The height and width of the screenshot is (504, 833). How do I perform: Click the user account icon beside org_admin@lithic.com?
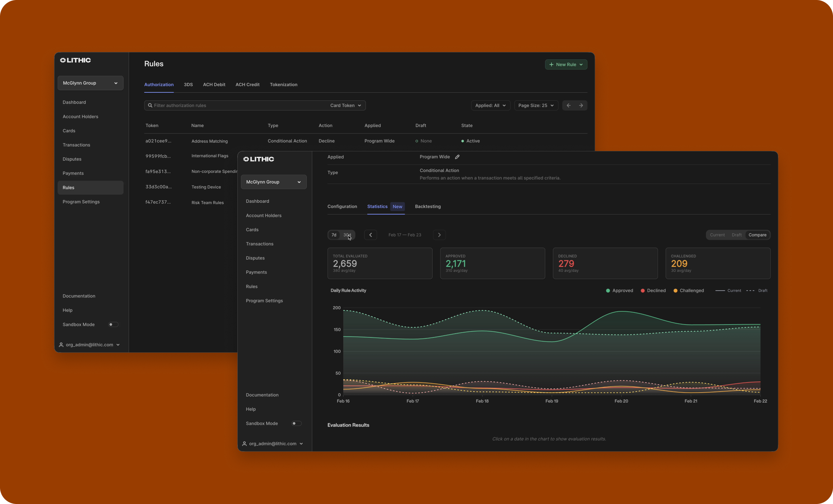[244, 444]
